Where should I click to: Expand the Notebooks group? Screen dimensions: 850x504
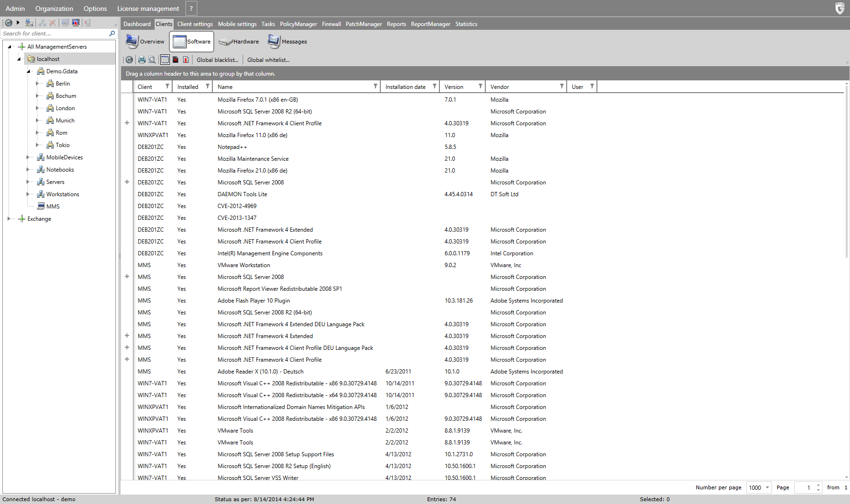[x=28, y=170]
